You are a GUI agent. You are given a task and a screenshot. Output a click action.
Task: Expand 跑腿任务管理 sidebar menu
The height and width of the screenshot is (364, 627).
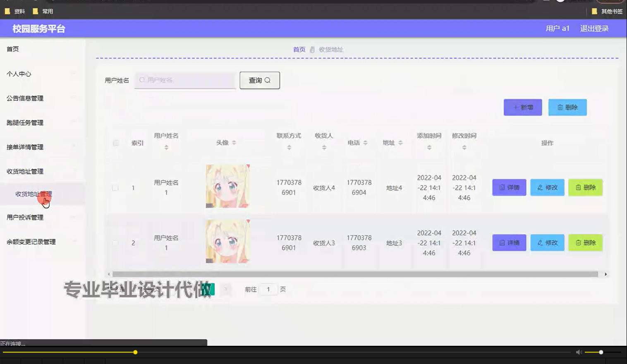(42, 122)
